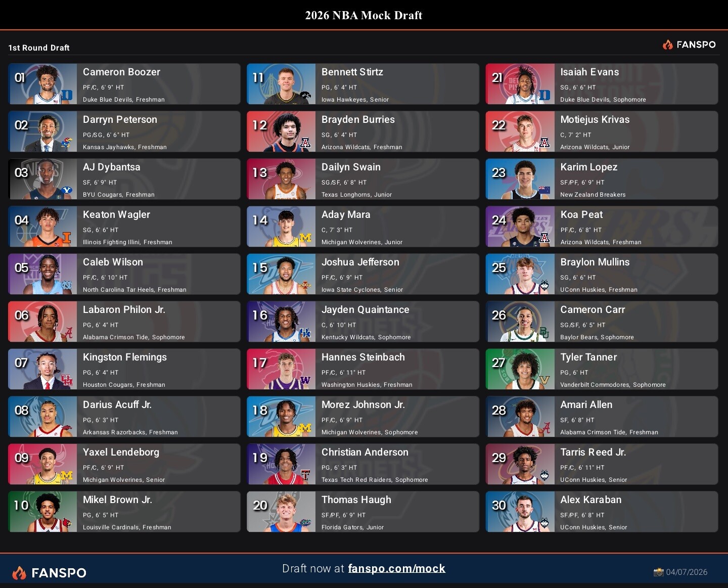728x588 pixels.
Task: Click the Michigan logo on Aday Mara's card
Action: tap(305, 238)
